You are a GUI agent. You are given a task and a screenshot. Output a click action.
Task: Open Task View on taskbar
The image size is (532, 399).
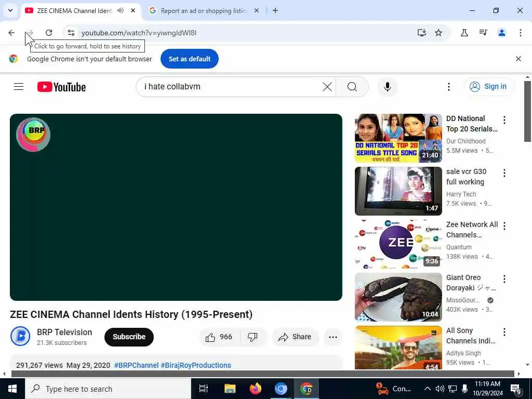pos(204,389)
